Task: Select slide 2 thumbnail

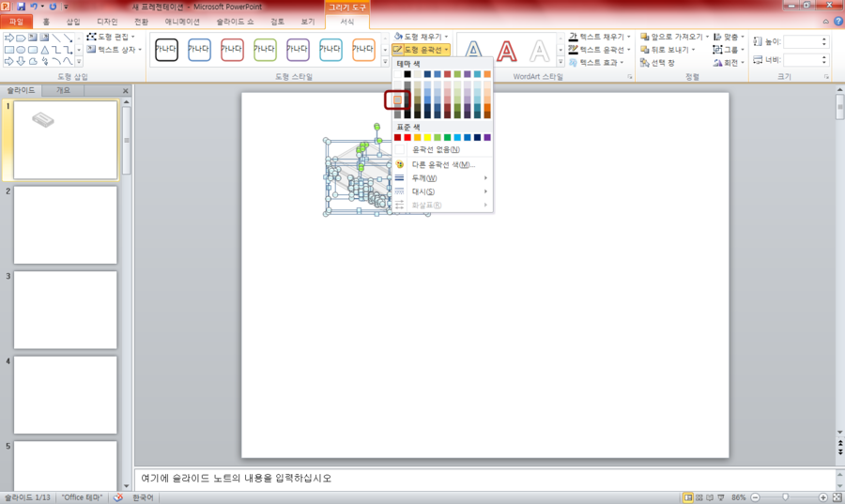Action: point(65,225)
